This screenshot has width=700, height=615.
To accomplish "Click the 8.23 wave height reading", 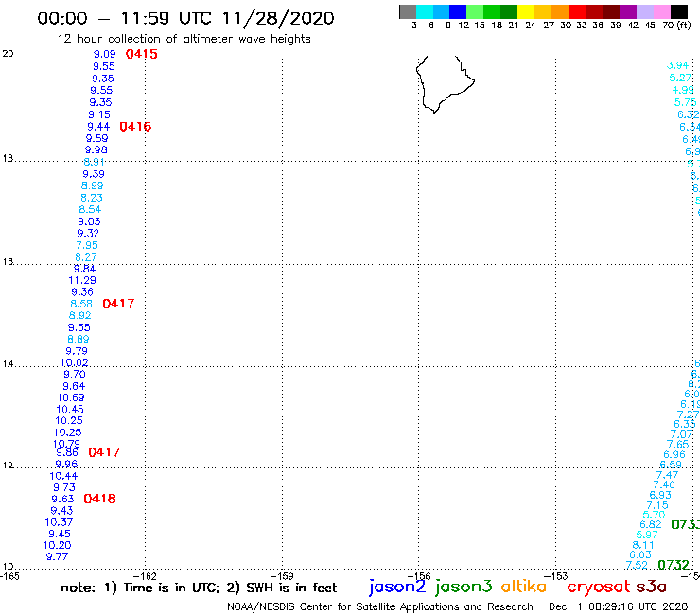I will (x=92, y=198).
